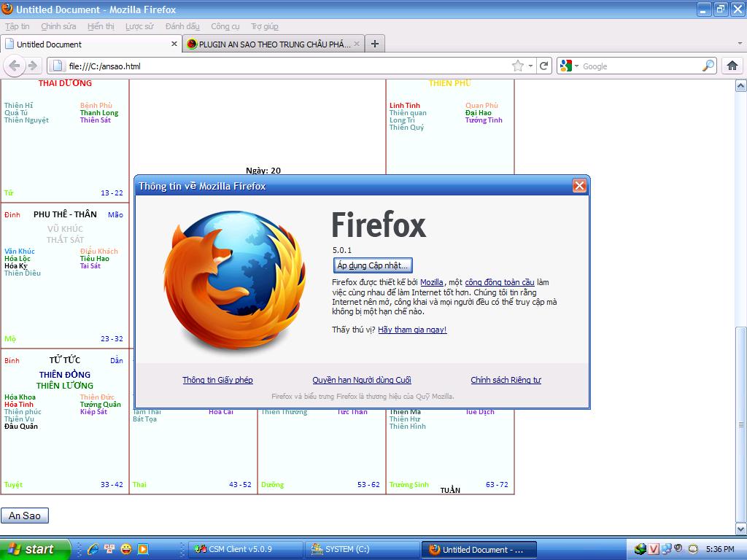Open the Chính sách Riêng tư link
Image resolution: width=747 pixels, height=560 pixels.
[506, 380]
